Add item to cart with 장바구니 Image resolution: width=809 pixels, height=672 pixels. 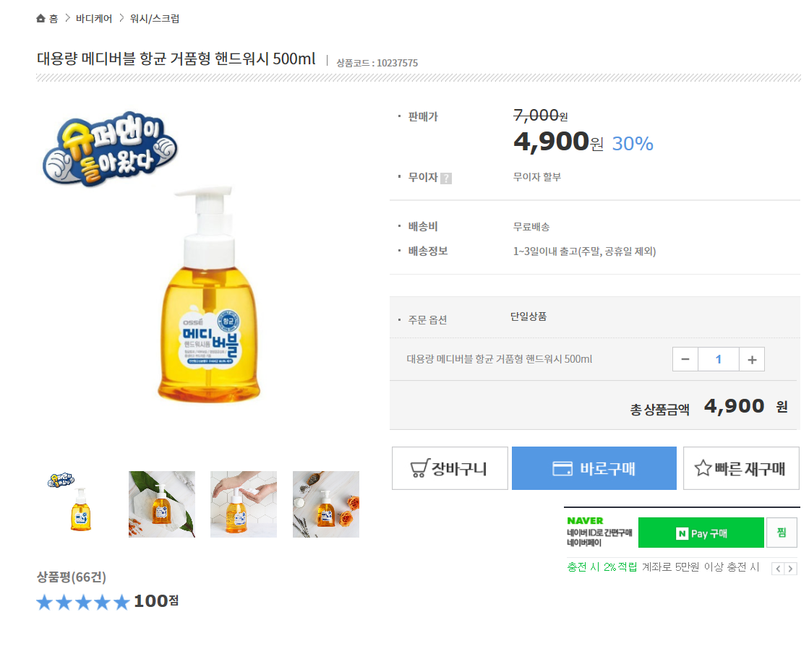[x=450, y=468]
